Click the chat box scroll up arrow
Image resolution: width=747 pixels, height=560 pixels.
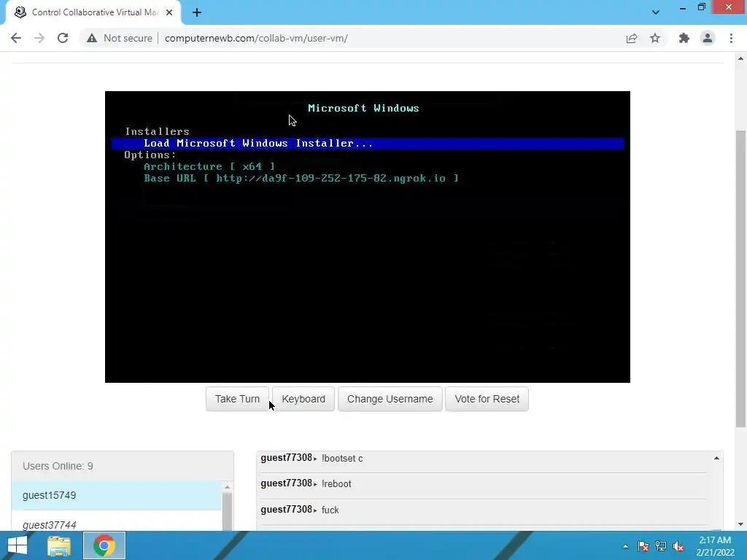pos(716,458)
